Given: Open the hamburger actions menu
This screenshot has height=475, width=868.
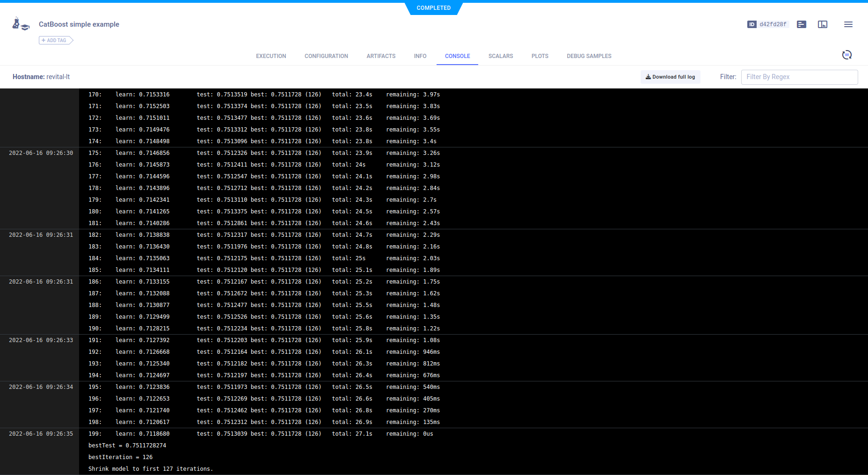Looking at the screenshot, I should coord(848,24).
